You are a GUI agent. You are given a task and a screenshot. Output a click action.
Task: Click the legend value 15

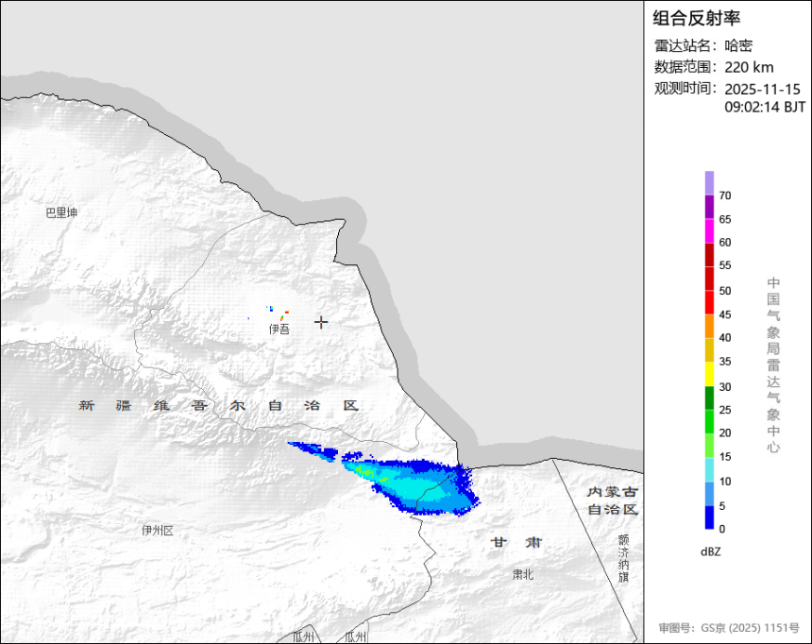point(725,457)
